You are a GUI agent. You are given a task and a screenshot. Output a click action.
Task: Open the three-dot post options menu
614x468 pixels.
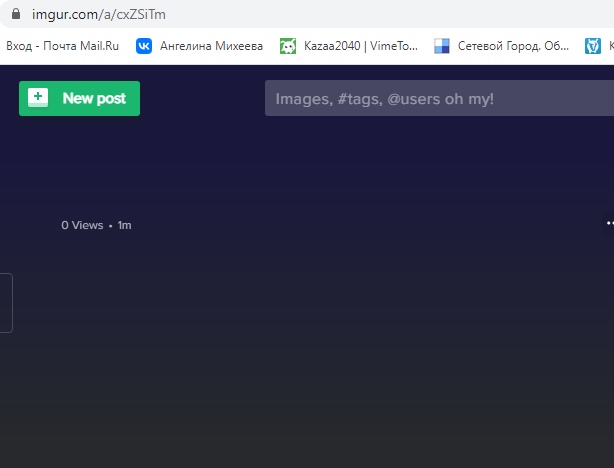[609, 223]
